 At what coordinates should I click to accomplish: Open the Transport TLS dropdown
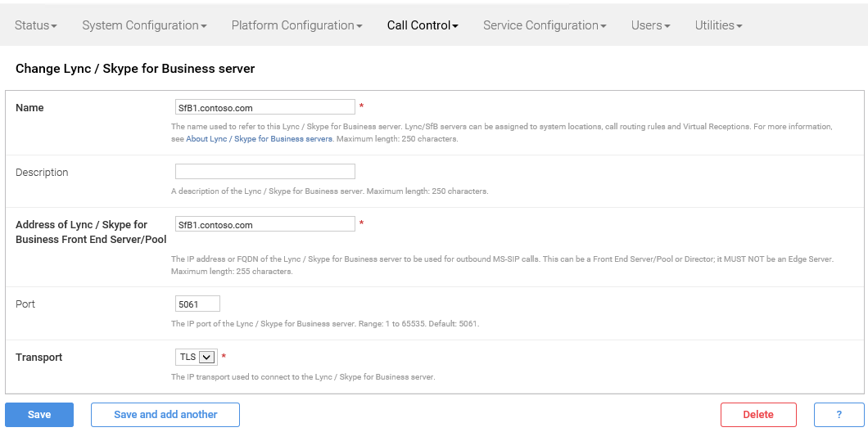click(196, 357)
